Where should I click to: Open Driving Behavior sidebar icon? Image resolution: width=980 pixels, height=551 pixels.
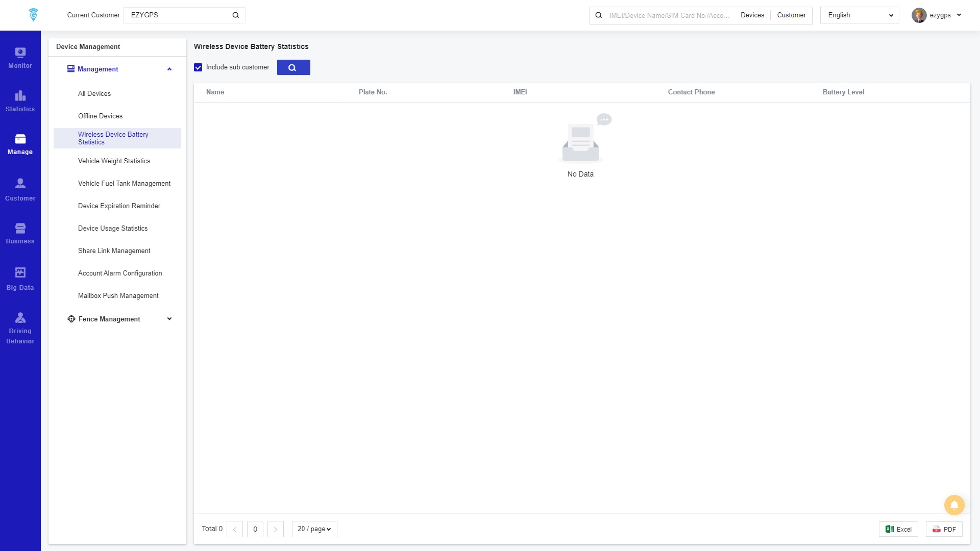coord(20,328)
